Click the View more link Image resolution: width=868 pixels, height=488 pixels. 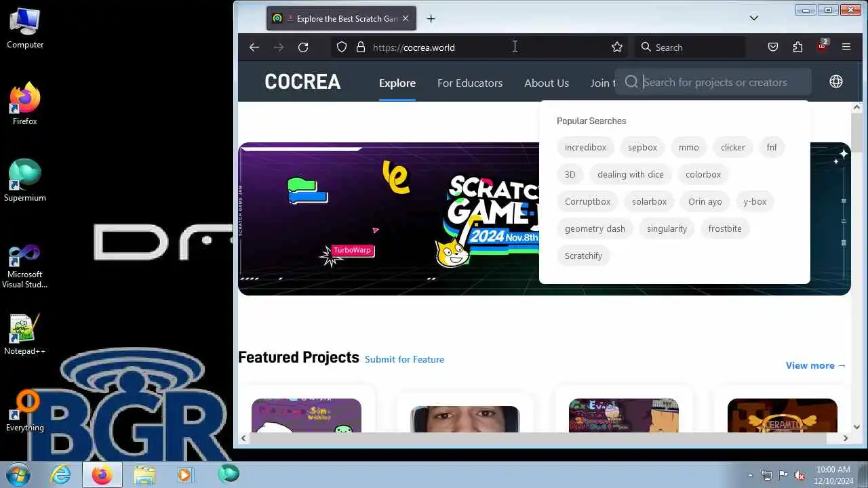click(x=816, y=365)
